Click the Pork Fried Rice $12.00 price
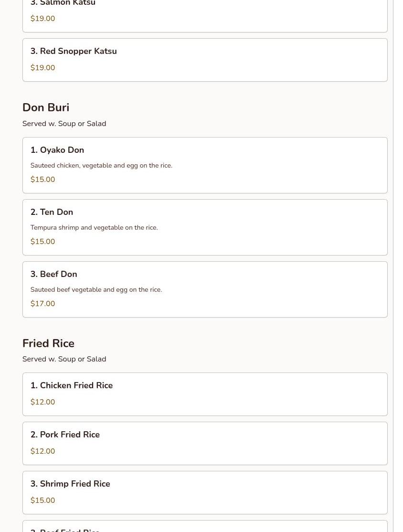This screenshot has width=403, height=532. click(43, 451)
